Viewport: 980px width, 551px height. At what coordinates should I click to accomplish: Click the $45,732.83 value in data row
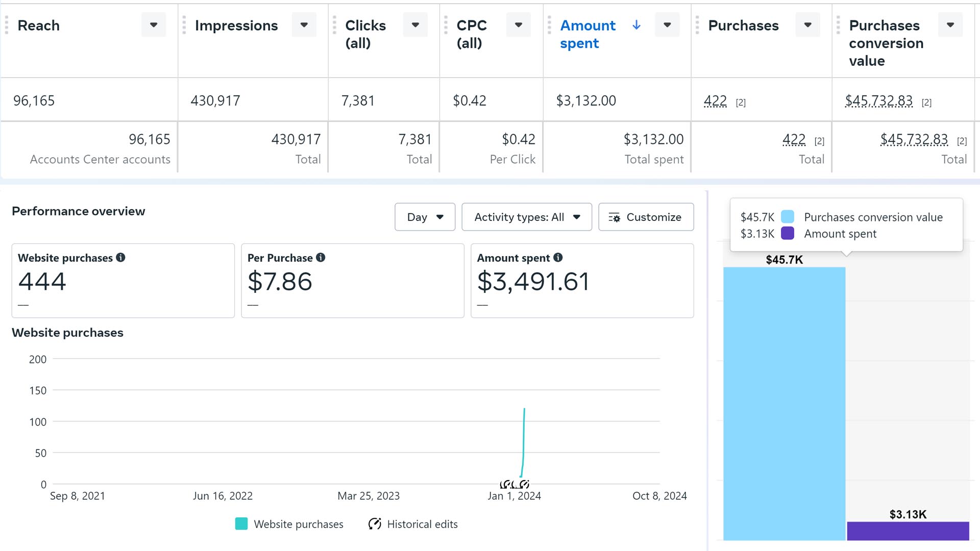point(878,101)
